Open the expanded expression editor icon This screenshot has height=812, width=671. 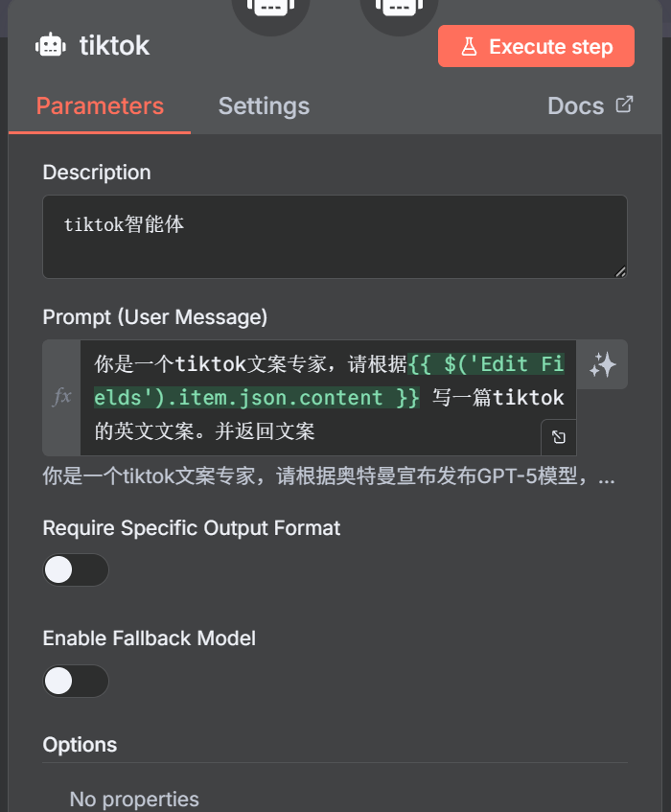point(559,437)
